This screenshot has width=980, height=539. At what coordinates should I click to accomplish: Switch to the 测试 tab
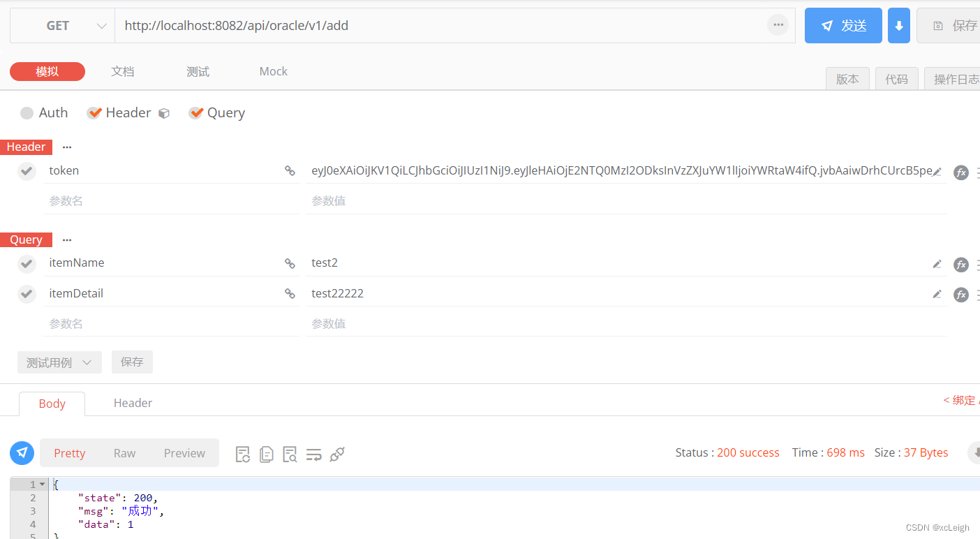coord(198,71)
